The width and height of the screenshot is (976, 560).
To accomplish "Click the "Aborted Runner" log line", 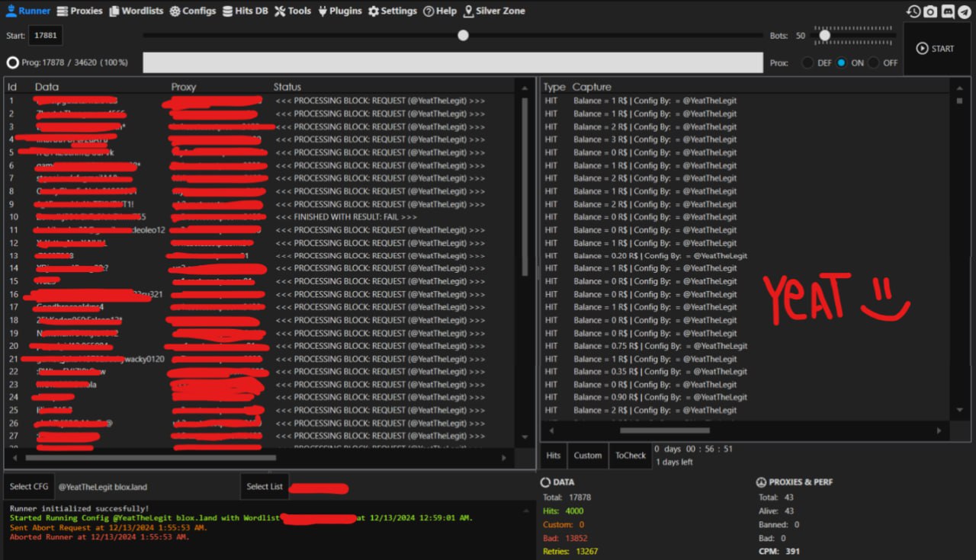I will (x=99, y=537).
